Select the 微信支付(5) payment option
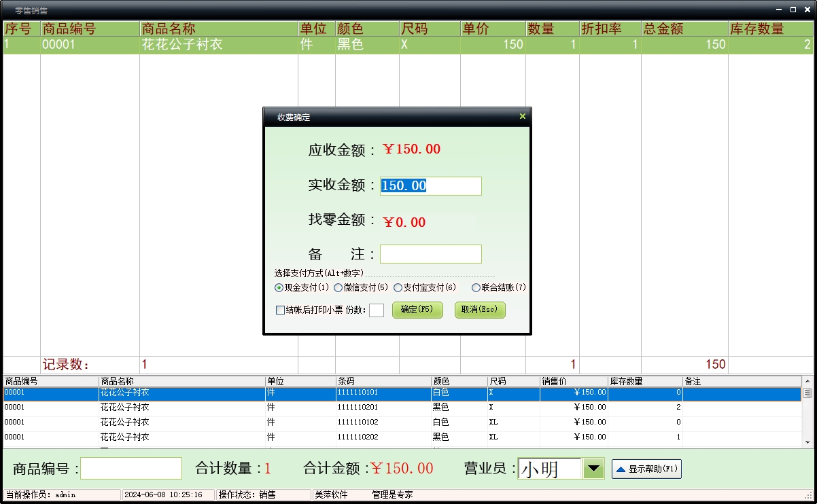The image size is (817, 504). click(338, 288)
